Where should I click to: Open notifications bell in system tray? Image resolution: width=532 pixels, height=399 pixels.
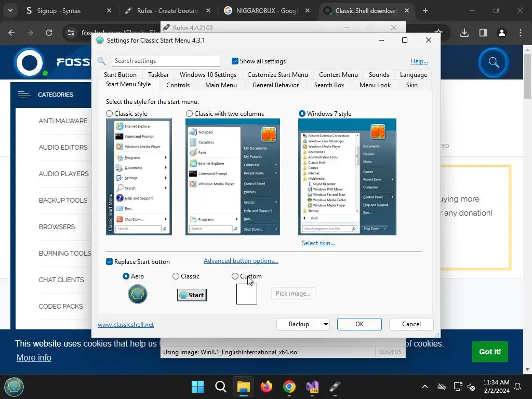pyautogui.click(x=518, y=387)
